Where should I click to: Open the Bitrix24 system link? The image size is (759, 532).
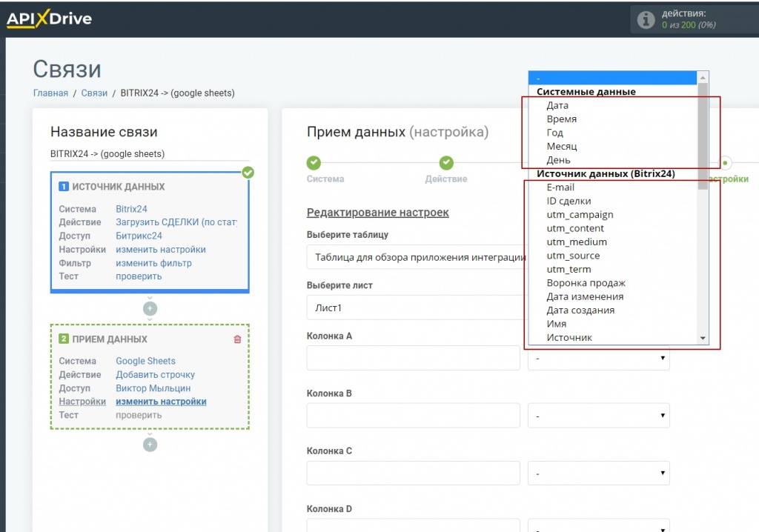(131, 209)
